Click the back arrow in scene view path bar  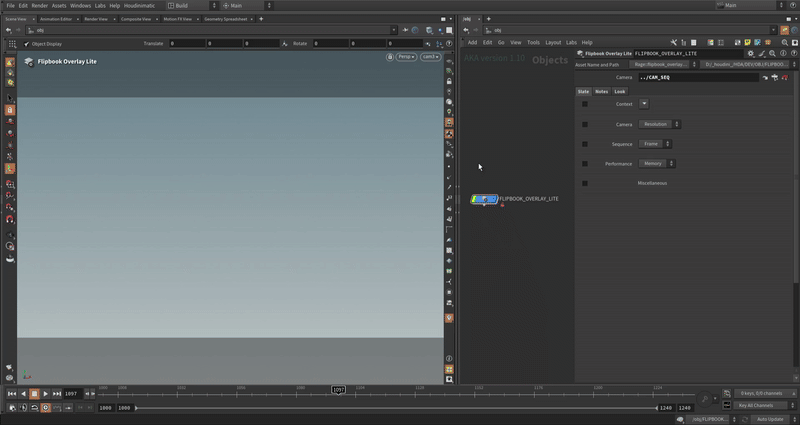(9, 30)
